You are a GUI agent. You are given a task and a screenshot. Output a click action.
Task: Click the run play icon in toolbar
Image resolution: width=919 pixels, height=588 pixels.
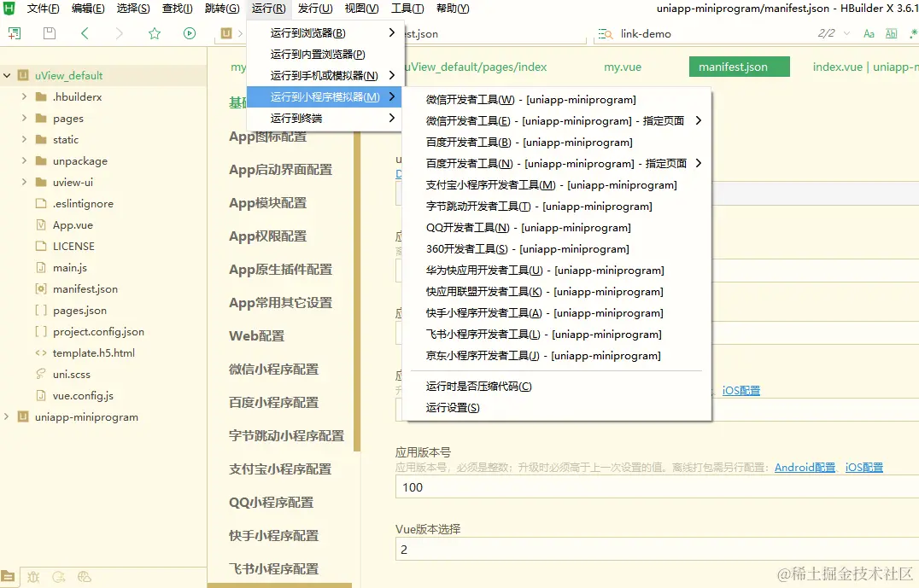click(x=187, y=34)
